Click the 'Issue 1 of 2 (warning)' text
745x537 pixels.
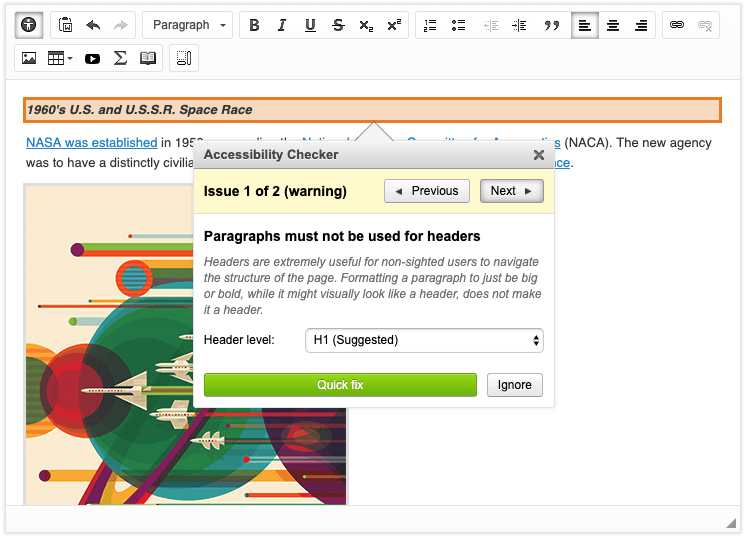[x=275, y=191]
